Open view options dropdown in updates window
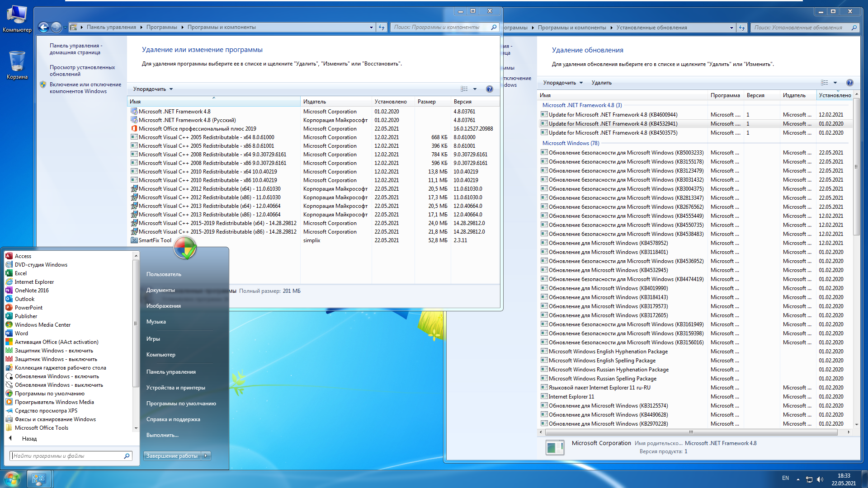Image resolution: width=868 pixels, height=488 pixels. point(835,83)
